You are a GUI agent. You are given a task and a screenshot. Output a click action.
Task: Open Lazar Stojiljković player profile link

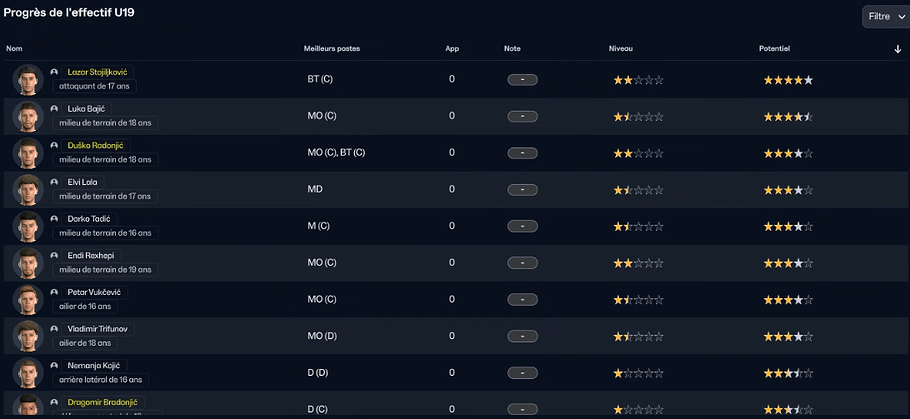point(97,72)
